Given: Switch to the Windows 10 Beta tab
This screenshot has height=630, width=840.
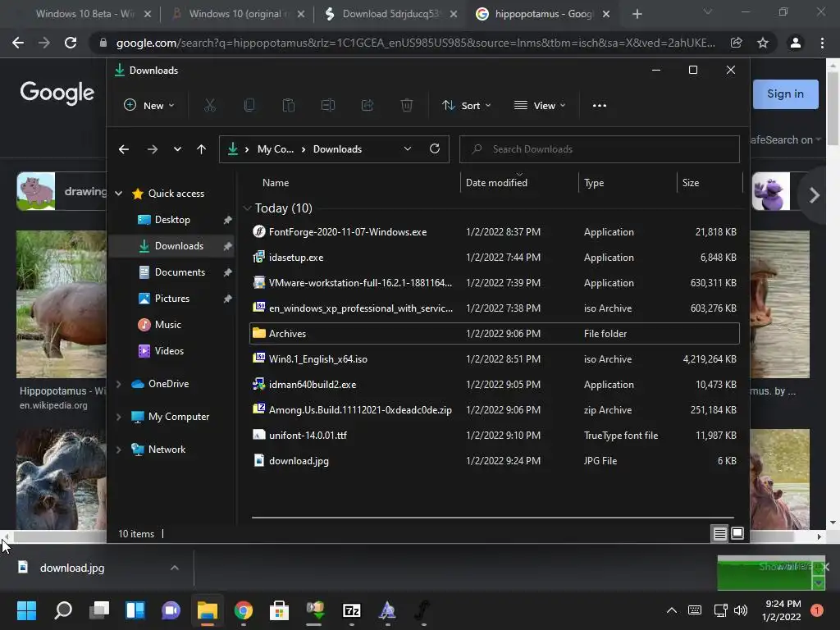Looking at the screenshot, I should [84, 14].
